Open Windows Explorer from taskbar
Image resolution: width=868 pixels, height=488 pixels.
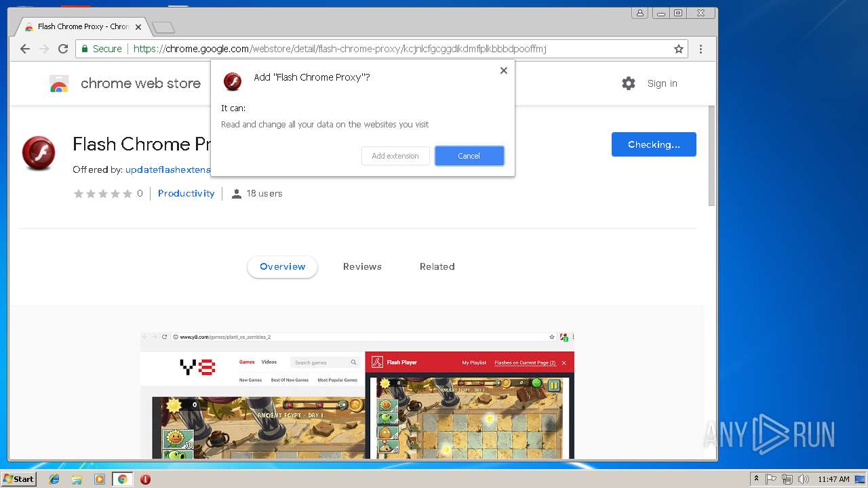tap(77, 479)
